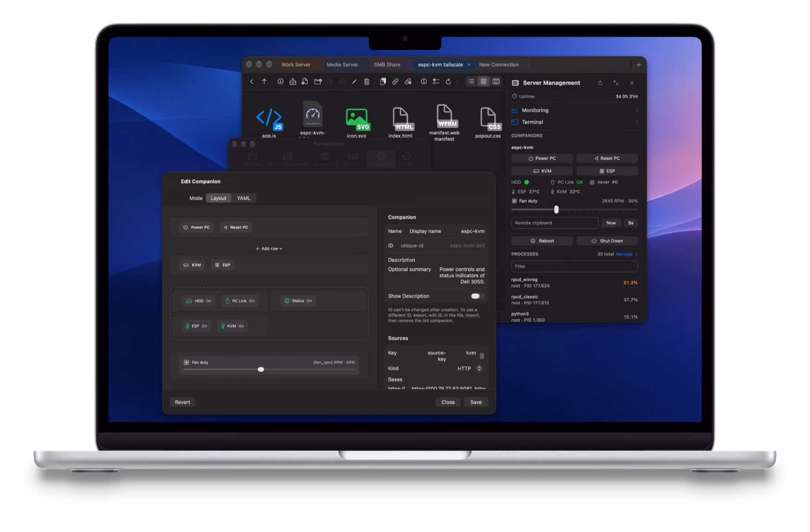The height and width of the screenshot is (532, 810).
Task: Click the processes Filter field
Action: 575,266
